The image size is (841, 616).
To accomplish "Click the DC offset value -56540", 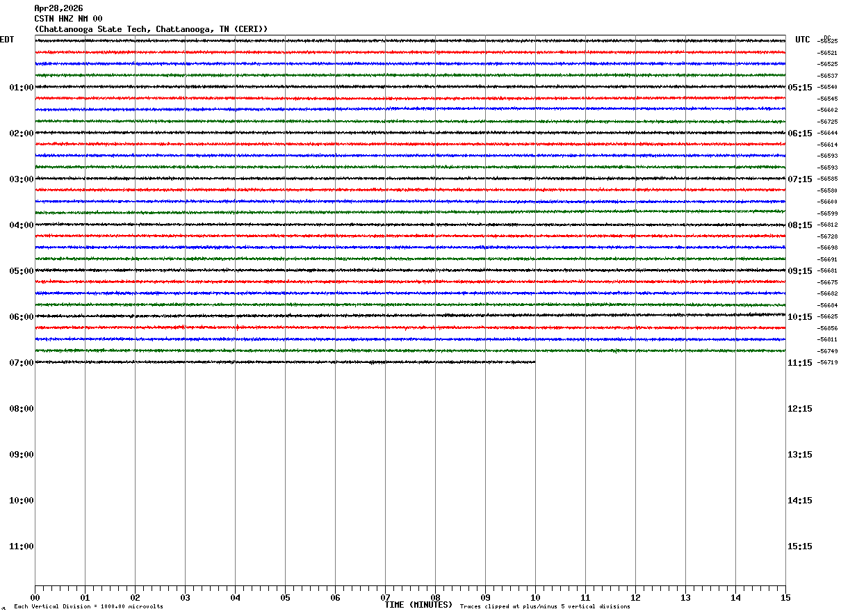I will pos(828,87).
